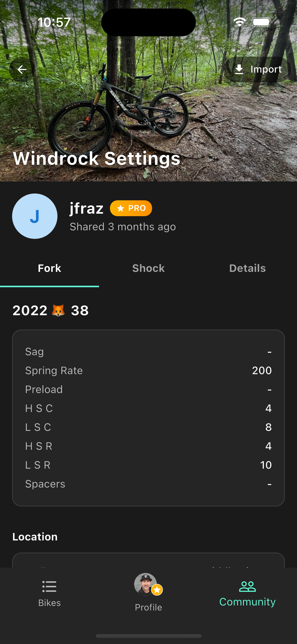Tap the Import download button
Screen dimensions: 297x644
tap(258, 69)
